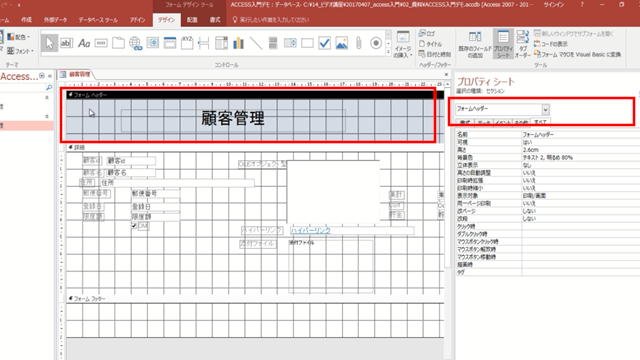Choose the Check Box control tool

324,43
